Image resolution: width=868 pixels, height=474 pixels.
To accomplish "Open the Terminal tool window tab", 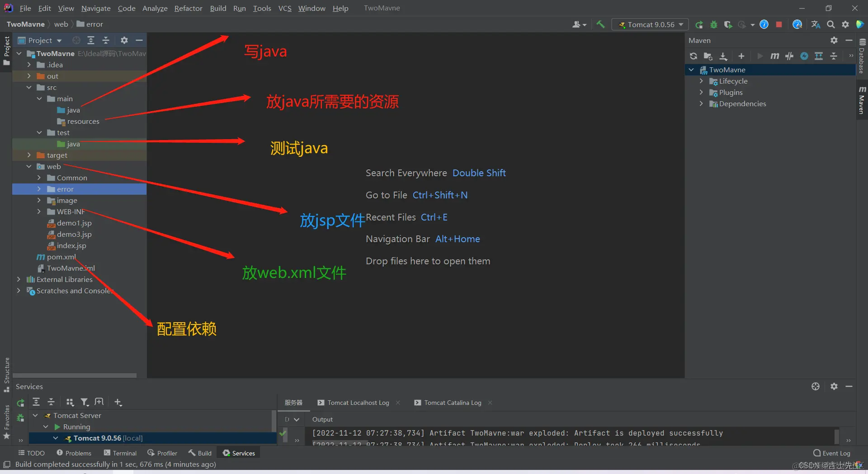I will point(120,453).
